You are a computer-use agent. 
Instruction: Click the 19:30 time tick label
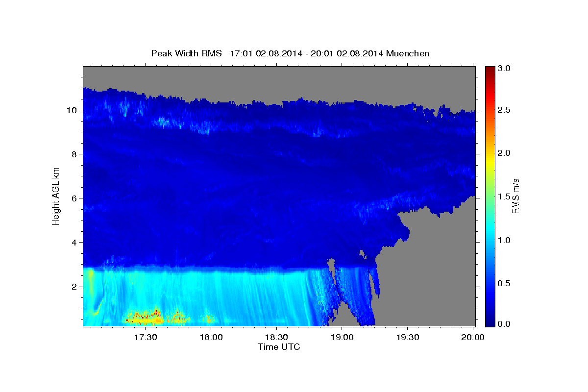(407, 338)
